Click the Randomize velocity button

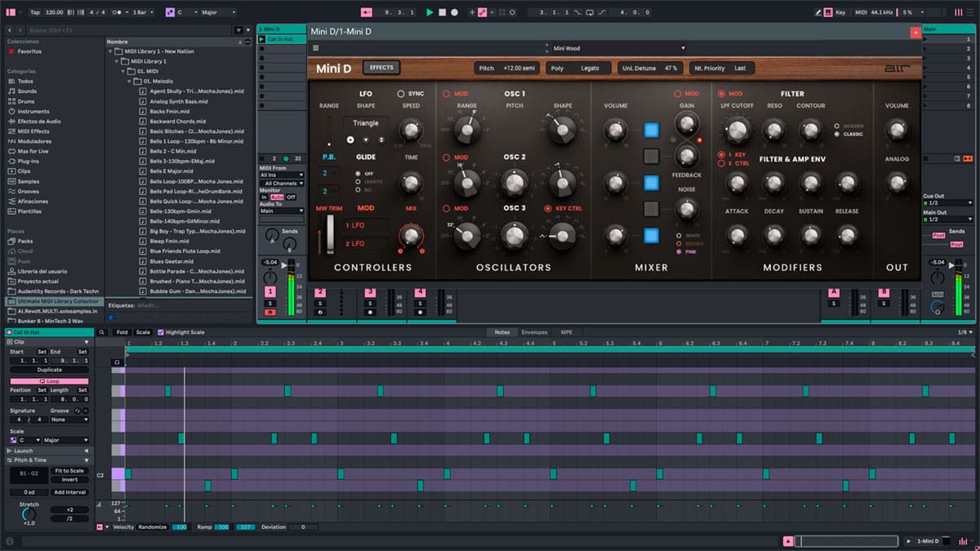152,527
